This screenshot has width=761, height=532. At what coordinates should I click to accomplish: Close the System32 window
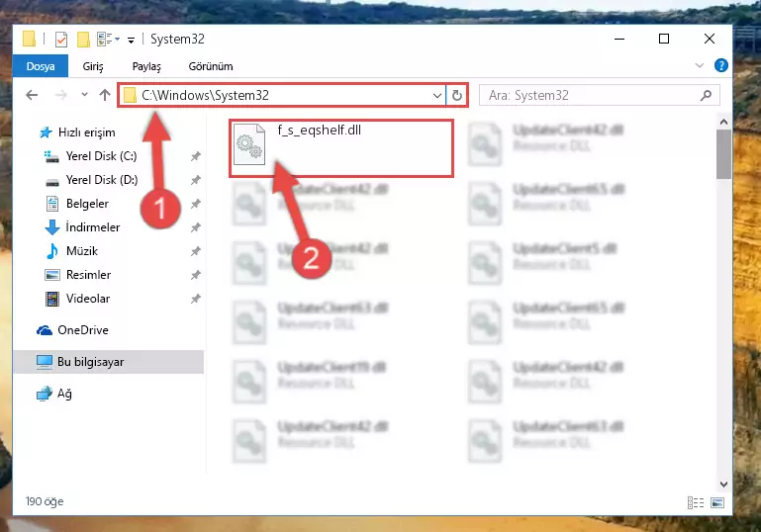(x=710, y=39)
